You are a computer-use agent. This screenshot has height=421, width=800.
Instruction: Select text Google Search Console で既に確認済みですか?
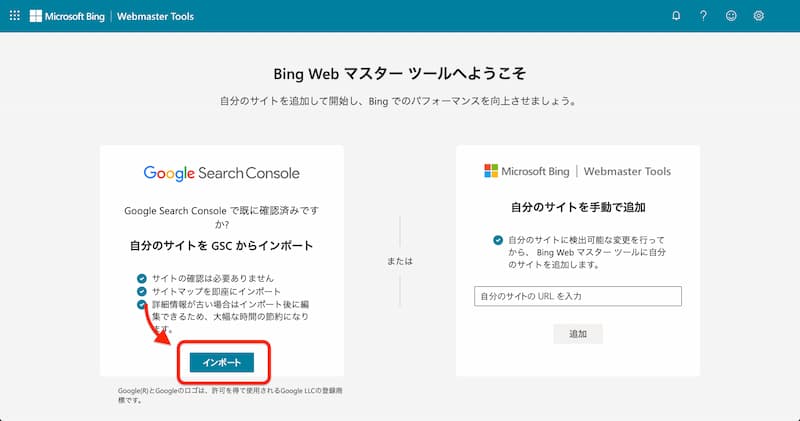tap(221, 217)
